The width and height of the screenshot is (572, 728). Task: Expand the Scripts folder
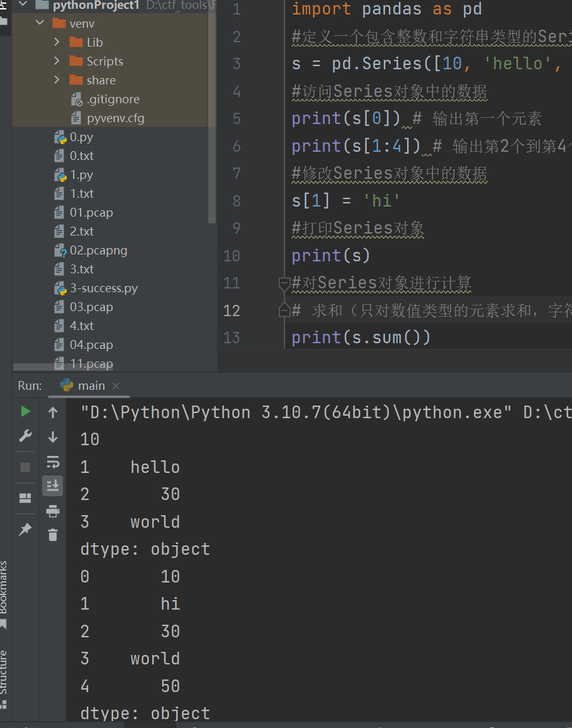click(x=57, y=61)
